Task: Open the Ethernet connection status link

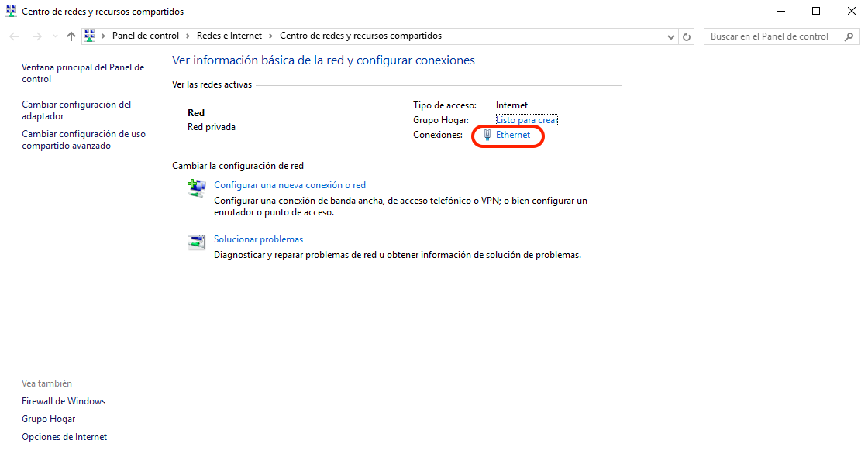Action: click(x=512, y=135)
